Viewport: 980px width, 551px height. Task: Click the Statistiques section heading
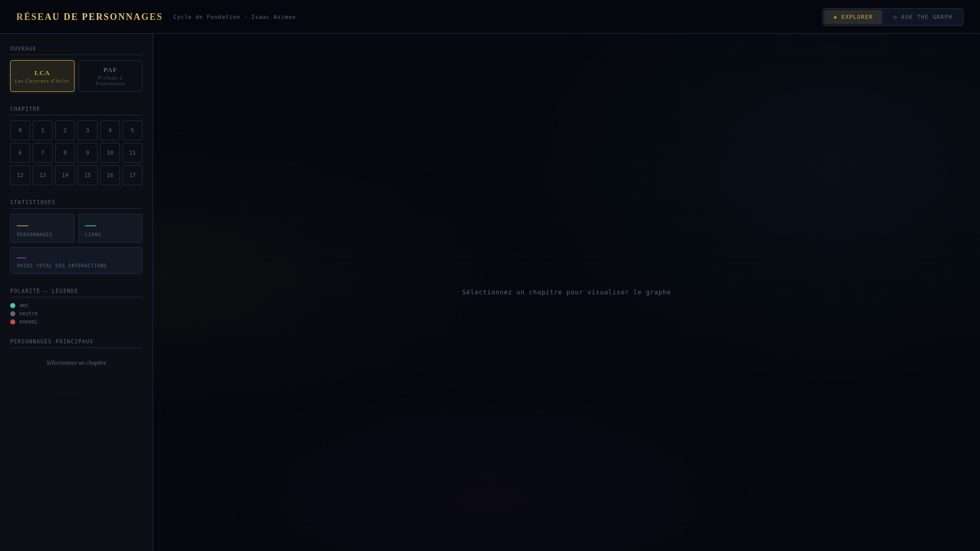33,203
